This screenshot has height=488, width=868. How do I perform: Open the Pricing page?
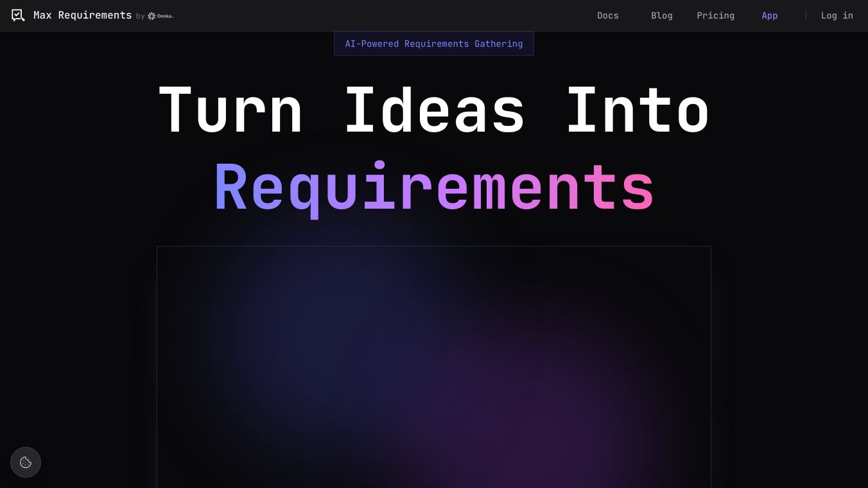[x=715, y=15]
